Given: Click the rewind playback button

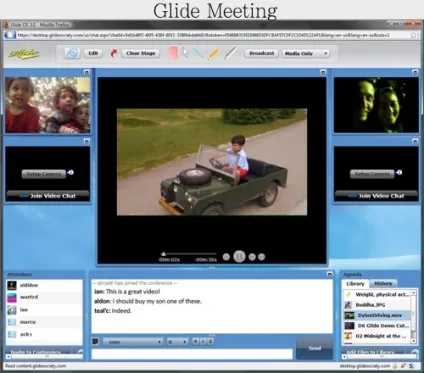Looking at the screenshot, I should pyautogui.click(x=226, y=257).
